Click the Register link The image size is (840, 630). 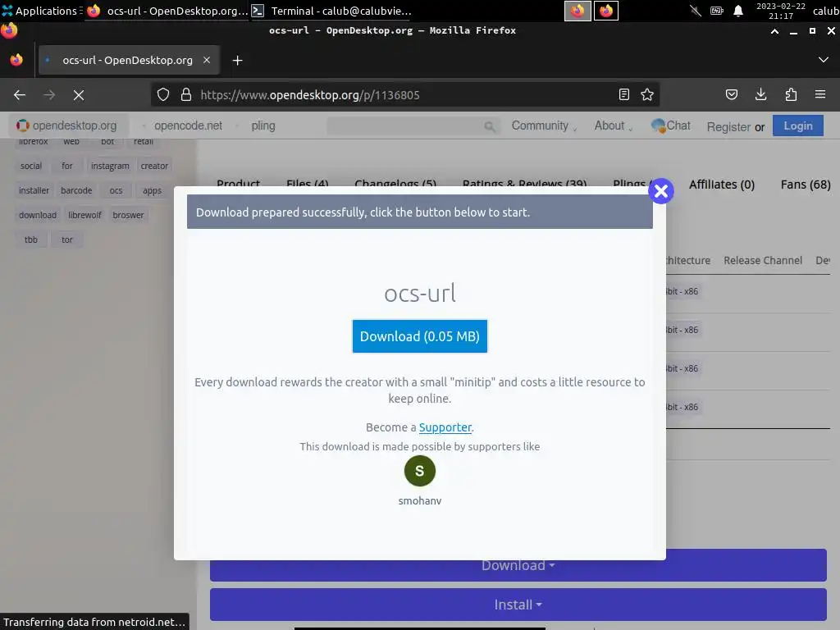[728, 127]
